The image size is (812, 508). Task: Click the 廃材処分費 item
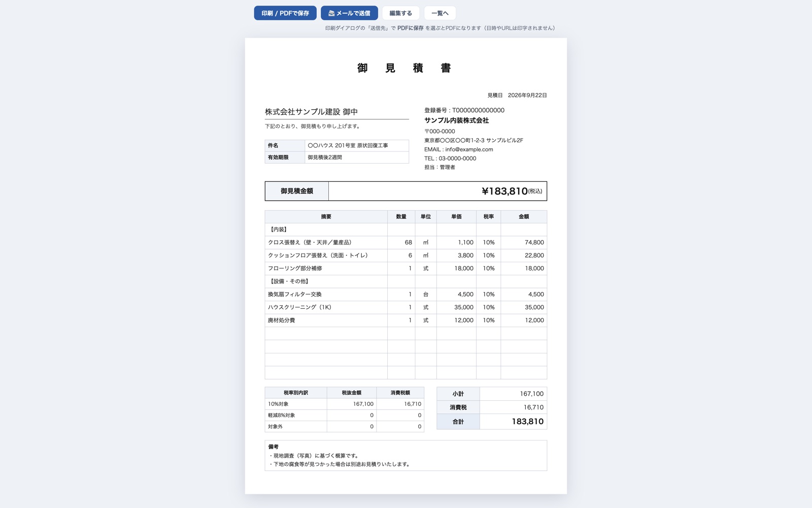tap(282, 321)
